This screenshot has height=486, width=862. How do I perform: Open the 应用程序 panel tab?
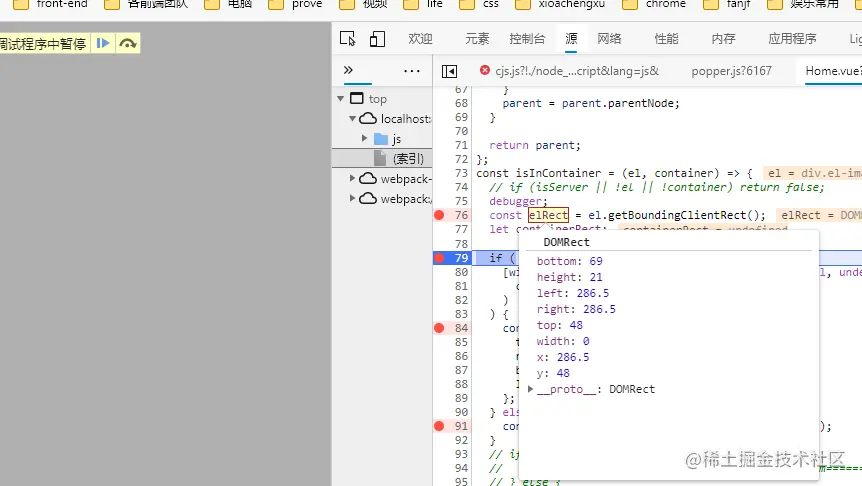pos(792,38)
